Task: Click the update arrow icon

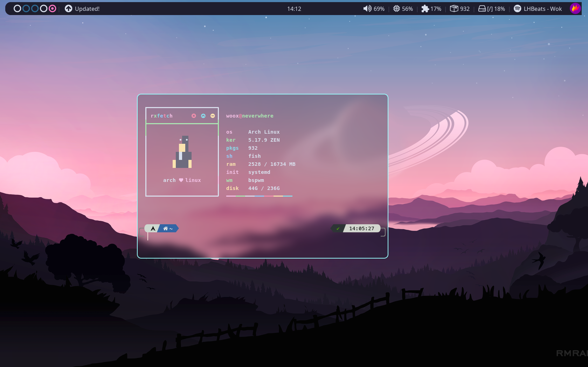Action: [69, 8]
